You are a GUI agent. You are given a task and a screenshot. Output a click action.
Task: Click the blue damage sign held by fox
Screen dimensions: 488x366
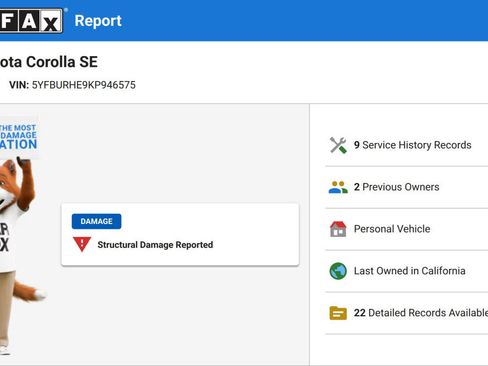click(18, 137)
